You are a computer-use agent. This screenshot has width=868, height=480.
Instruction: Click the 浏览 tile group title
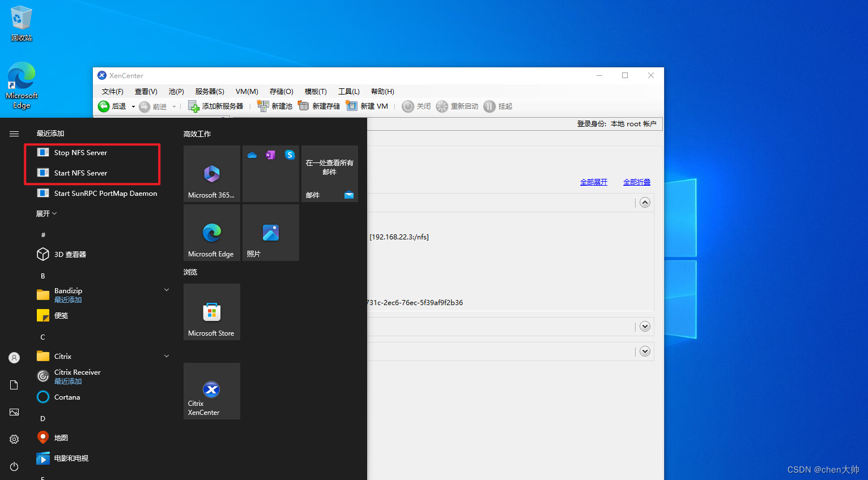pos(190,272)
